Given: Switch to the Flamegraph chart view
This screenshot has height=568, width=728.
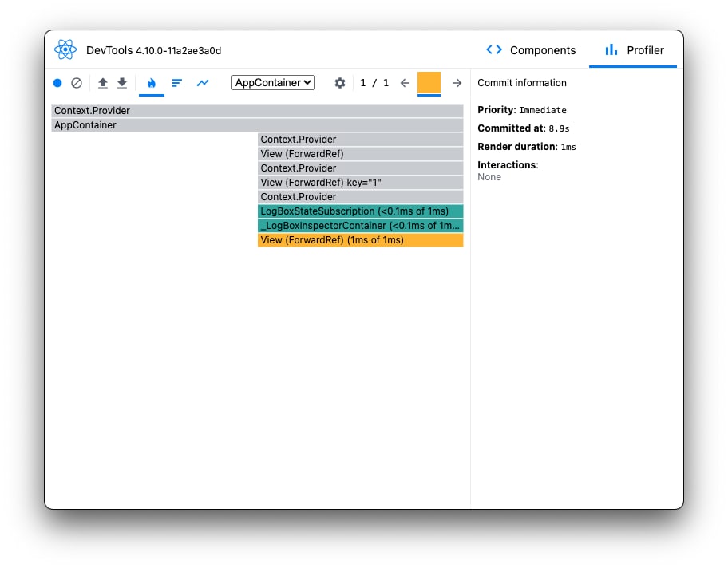Looking at the screenshot, I should point(152,83).
